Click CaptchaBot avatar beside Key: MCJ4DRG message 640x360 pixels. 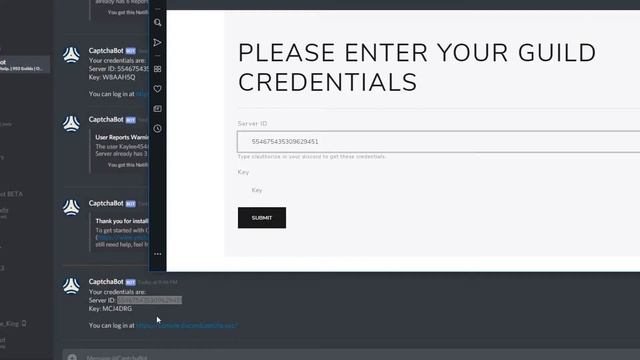(71, 286)
